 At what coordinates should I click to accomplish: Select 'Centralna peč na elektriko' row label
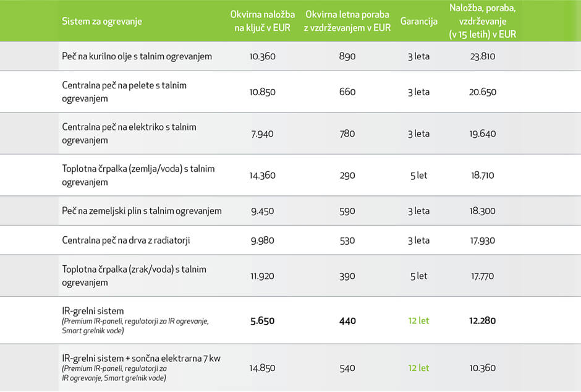coord(129,134)
